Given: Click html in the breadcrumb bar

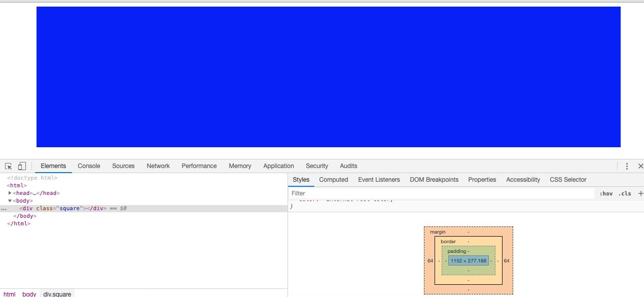Looking at the screenshot, I should [10, 294].
